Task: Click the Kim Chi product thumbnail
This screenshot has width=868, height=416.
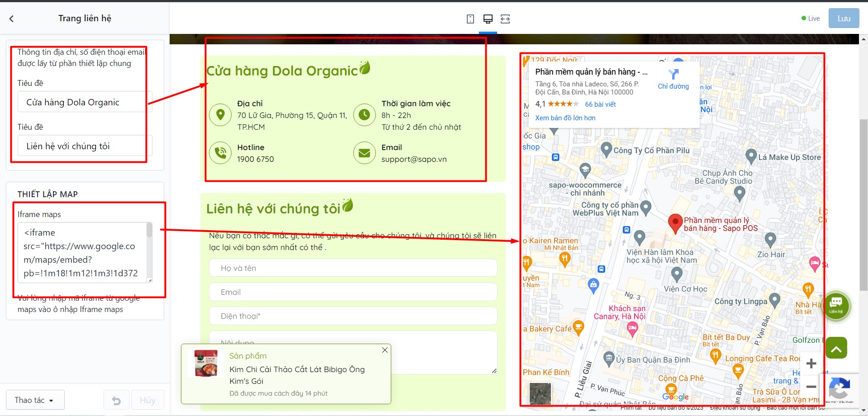Action: coord(205,363)
